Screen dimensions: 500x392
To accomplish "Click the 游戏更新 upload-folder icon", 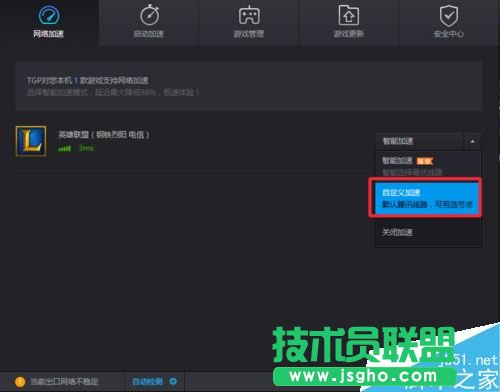I will pos(349,15).
